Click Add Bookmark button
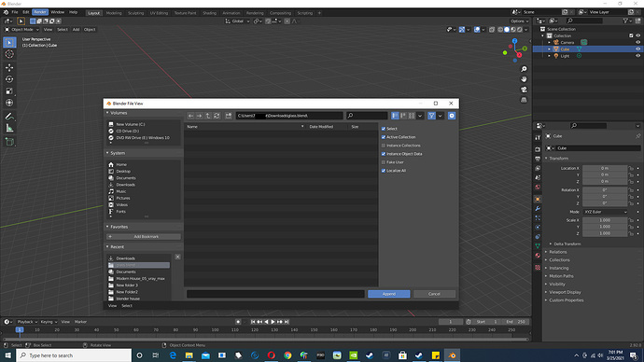The height and width of the screenshot is (362, 644). pyautogui.click(x=144, y=237)
